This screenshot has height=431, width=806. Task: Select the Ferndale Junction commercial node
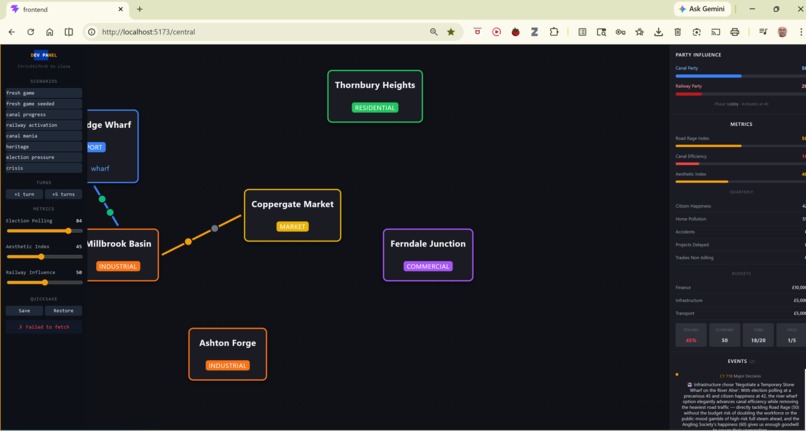pos(428,255)
